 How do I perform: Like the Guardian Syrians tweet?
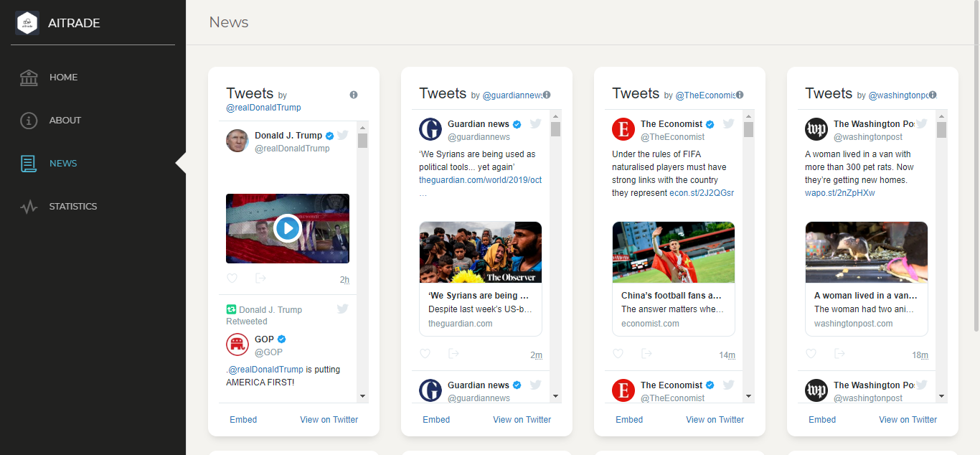tap(425, 354)
